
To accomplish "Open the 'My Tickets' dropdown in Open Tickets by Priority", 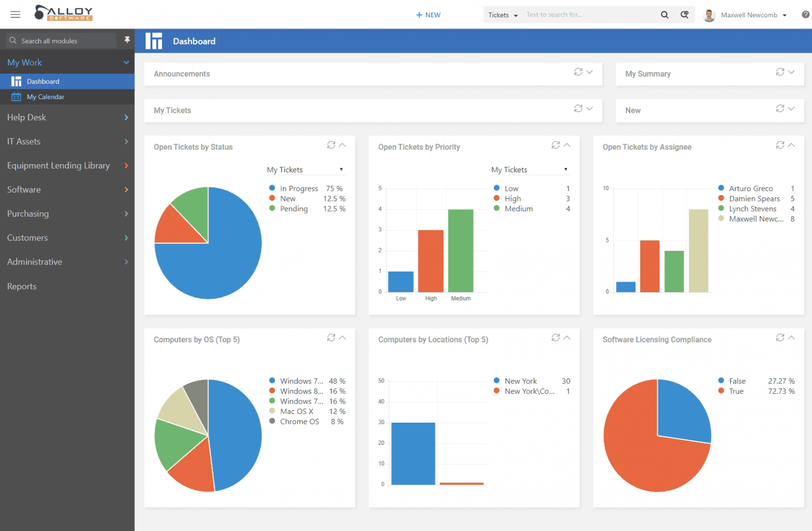I will (529, 169).
